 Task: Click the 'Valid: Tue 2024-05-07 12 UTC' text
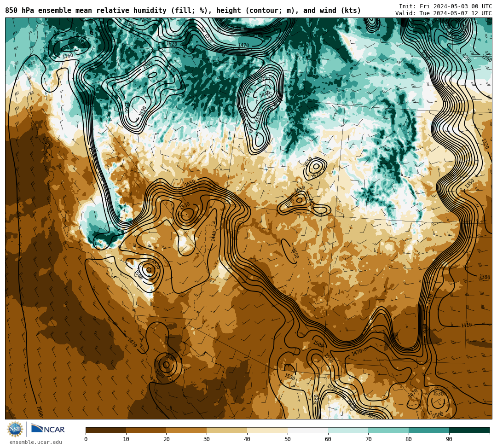point(444,13)
